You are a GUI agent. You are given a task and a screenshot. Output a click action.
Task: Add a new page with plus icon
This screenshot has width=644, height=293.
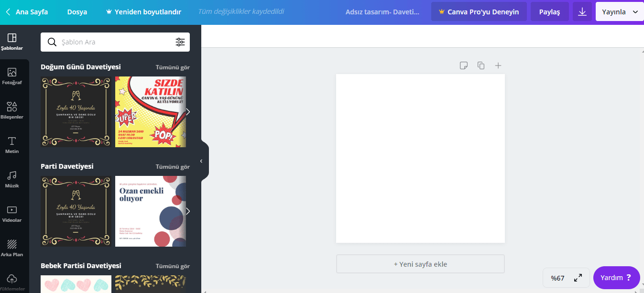click(498, 65)
